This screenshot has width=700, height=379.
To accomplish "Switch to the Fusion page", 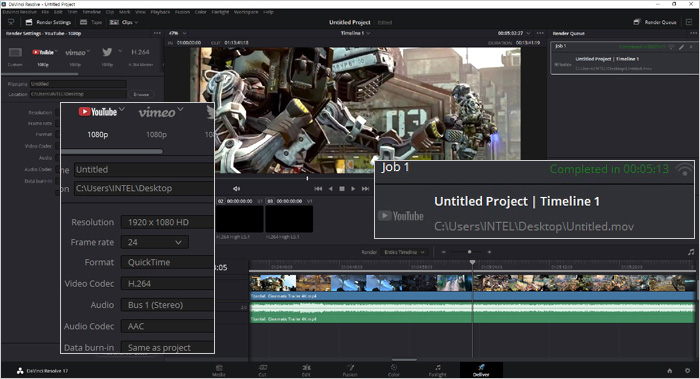I will click(350, 371).
